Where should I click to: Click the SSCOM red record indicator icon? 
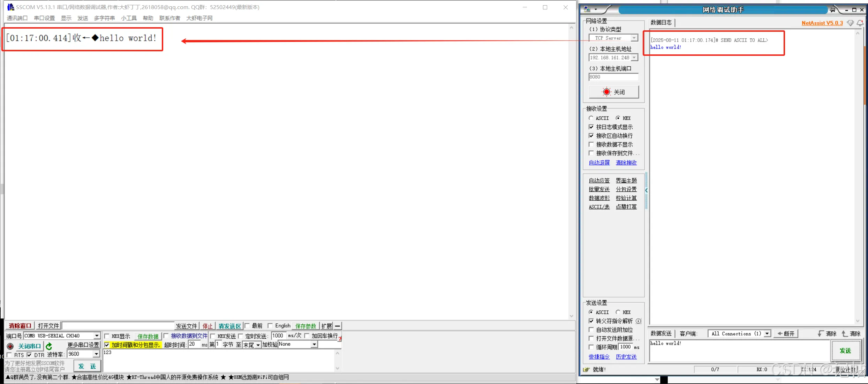(x=10, y=346)
